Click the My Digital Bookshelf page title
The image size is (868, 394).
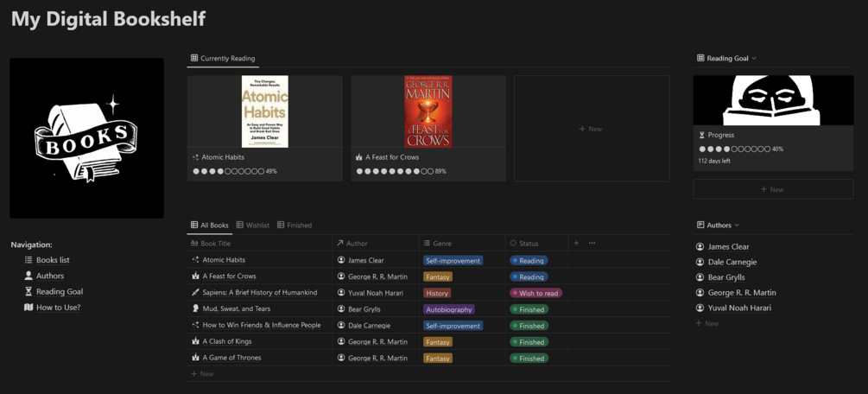(109, 19)
